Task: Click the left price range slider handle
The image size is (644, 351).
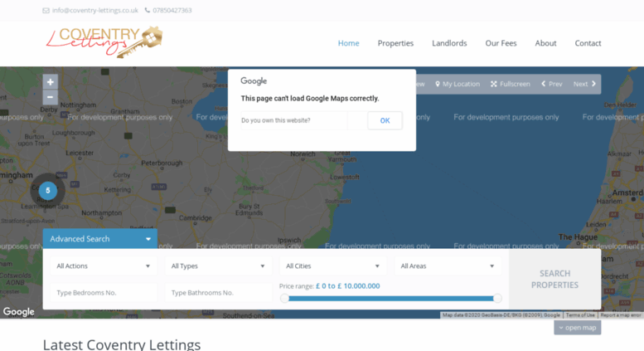Action: (x=284, y=299)
